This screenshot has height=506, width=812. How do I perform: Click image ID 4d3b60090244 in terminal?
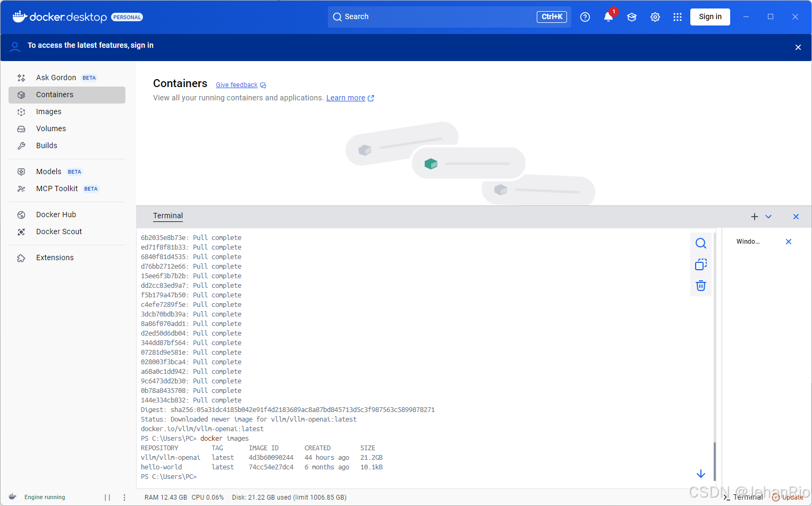[271, 458]
